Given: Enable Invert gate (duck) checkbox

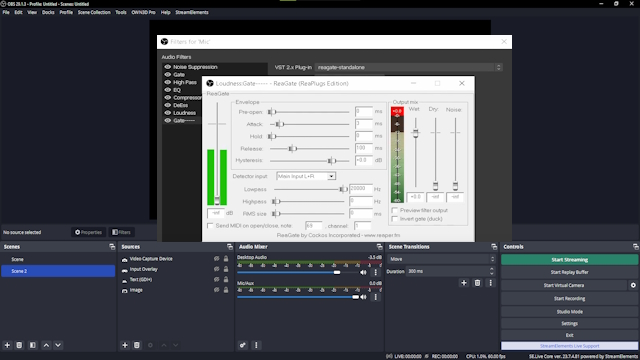Looking at the screenshot, I should point(394,219).
